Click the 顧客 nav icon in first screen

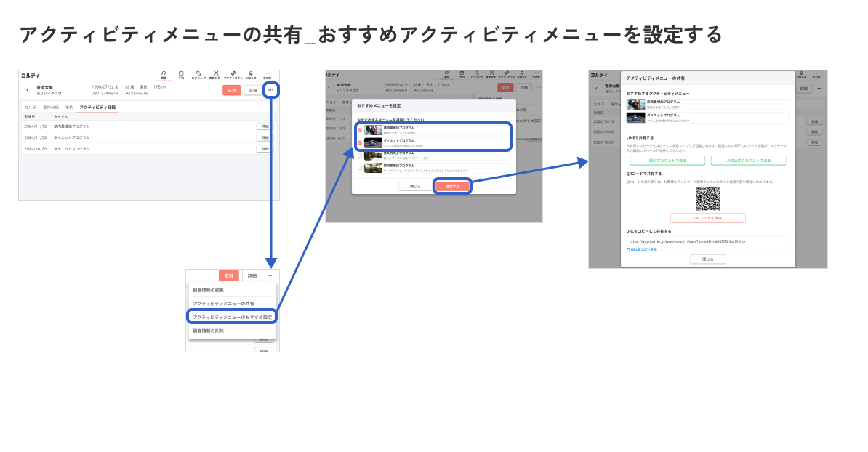(164, 75)
